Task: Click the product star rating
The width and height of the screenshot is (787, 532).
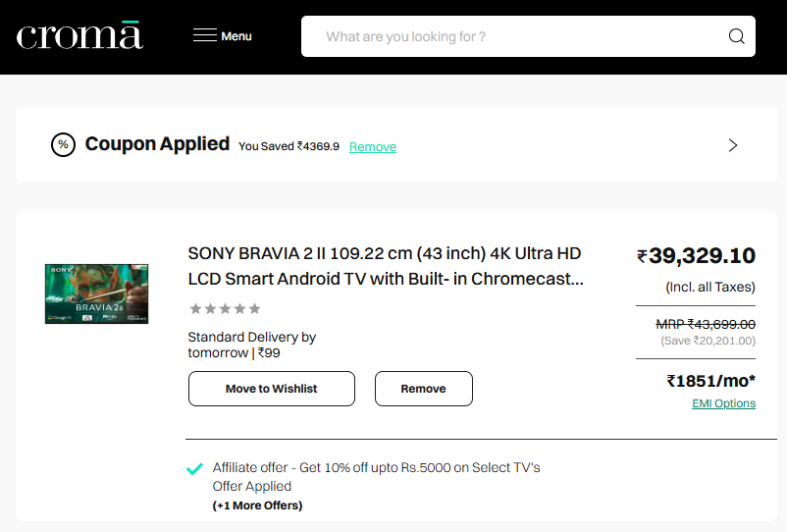Action: 225,309
